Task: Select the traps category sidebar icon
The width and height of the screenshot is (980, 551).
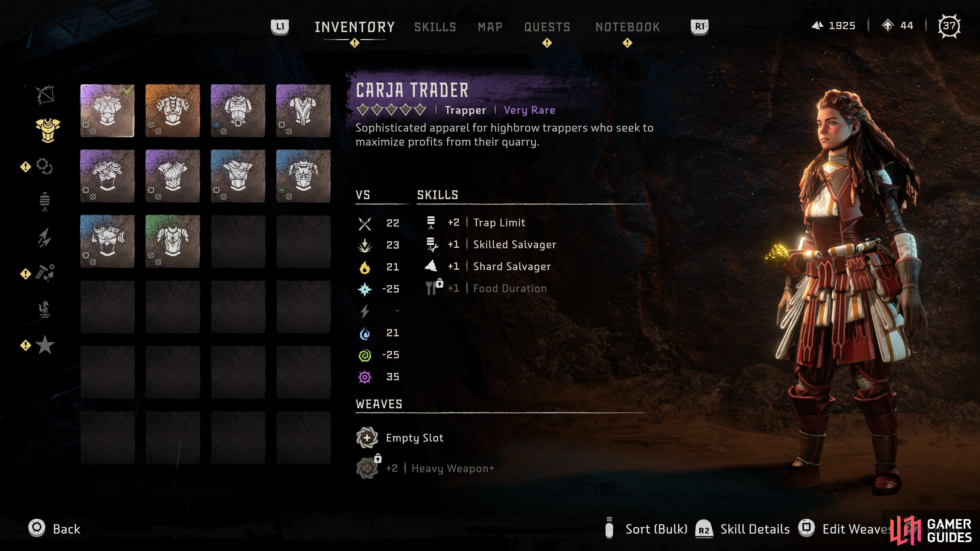Action: coord(45,202)
